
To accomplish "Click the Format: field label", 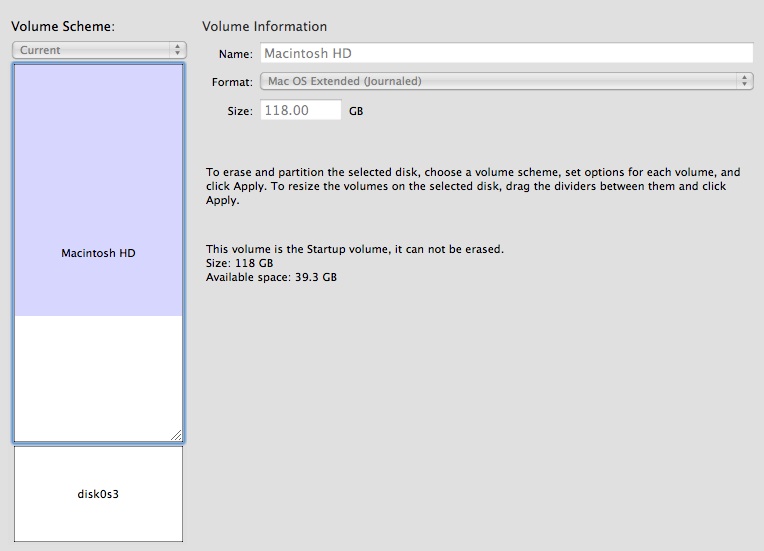I will 232,82.
